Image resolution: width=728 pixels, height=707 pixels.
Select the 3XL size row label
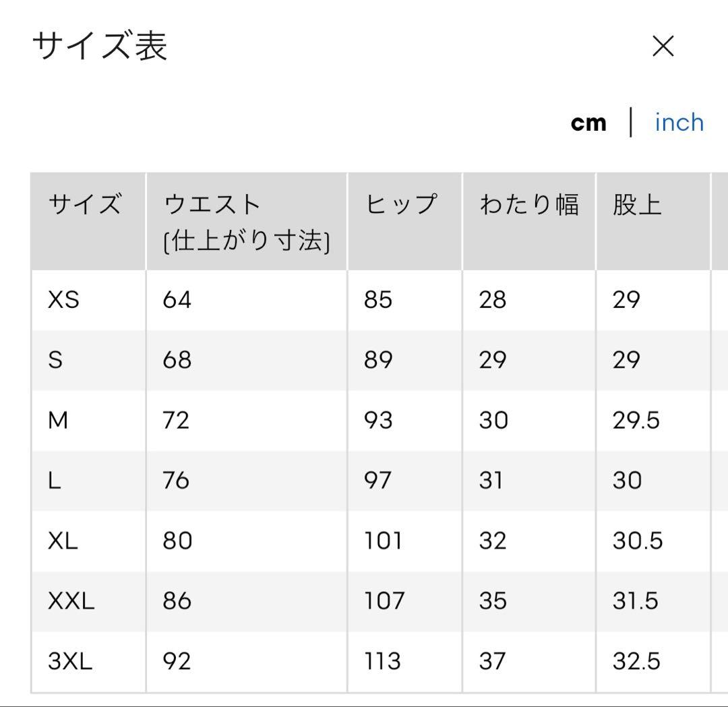click(70, 660)
